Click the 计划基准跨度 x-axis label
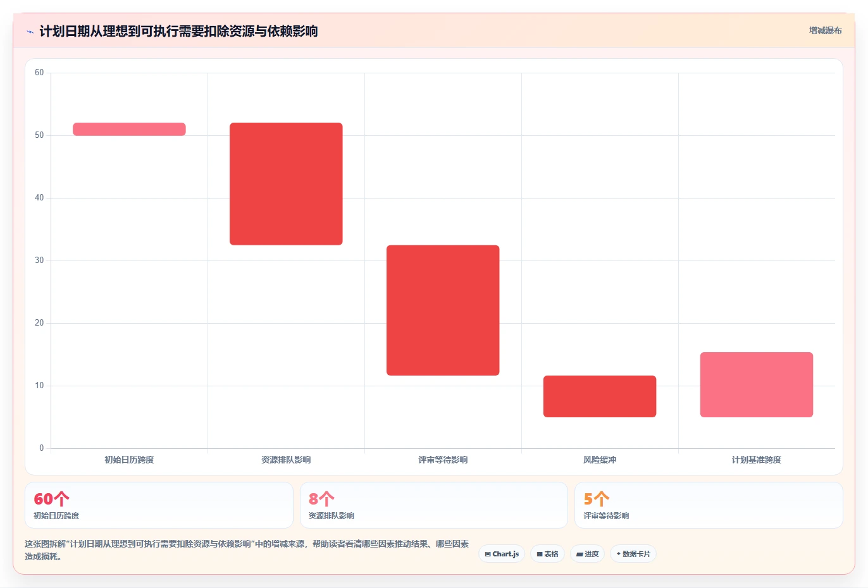The height and width of the screenshot is (588, 868). [x=757, y=460]
